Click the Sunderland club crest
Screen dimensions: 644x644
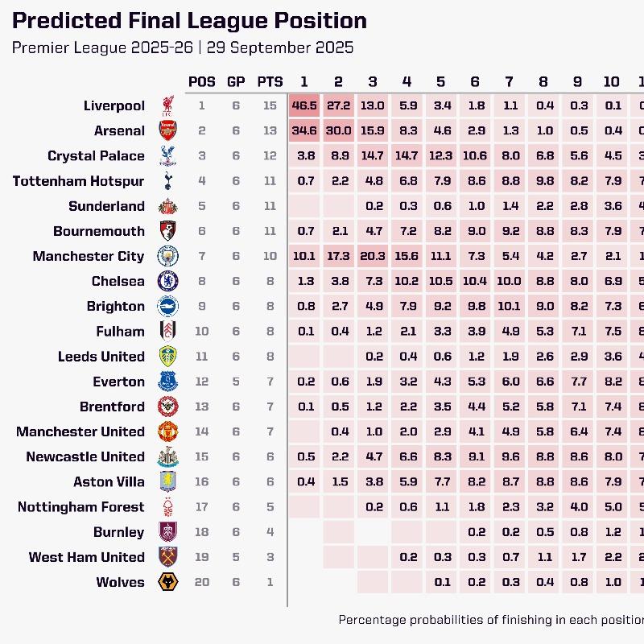tap(167, 206)
